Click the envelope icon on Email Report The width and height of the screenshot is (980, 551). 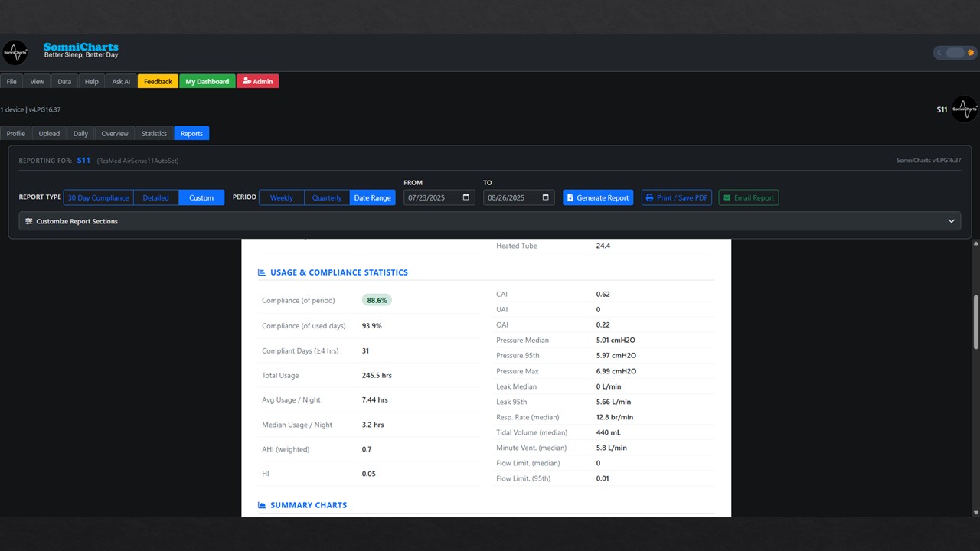[x=726, y=197]
